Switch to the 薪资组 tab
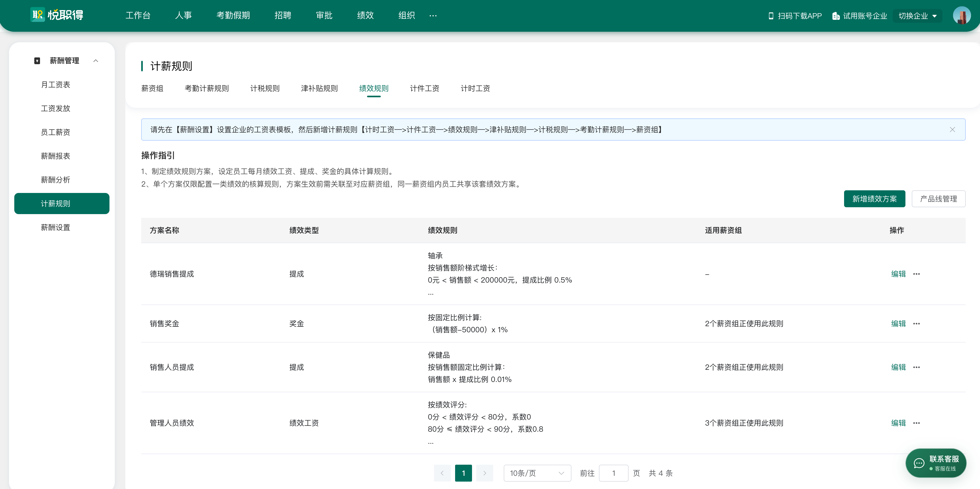The width and height of the screenshot is (980, 489). tap(152, 88)
